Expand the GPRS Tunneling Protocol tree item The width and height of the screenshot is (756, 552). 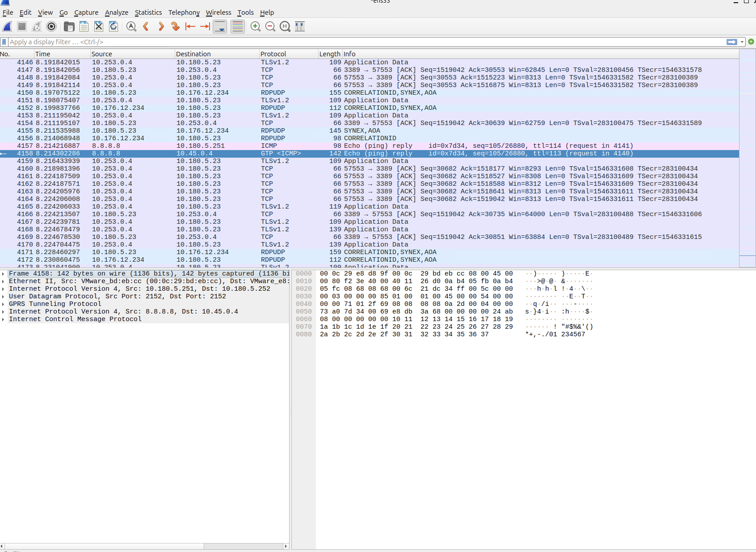click(3, 304)
